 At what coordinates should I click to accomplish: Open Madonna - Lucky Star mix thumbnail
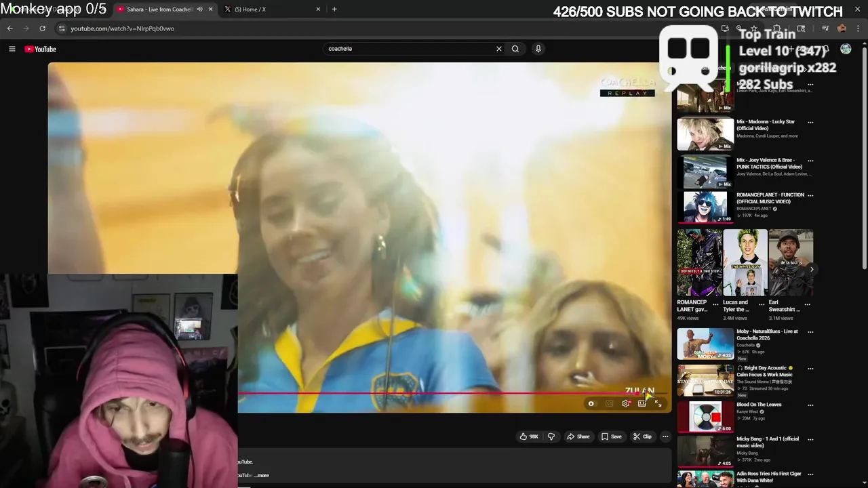click(705, 134)
